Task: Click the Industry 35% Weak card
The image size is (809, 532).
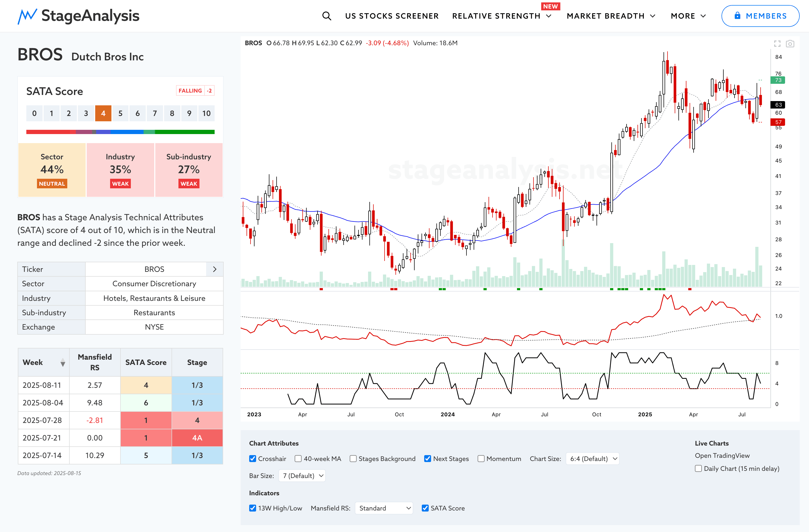Action: pyautogui.click(x=120, y=170)
